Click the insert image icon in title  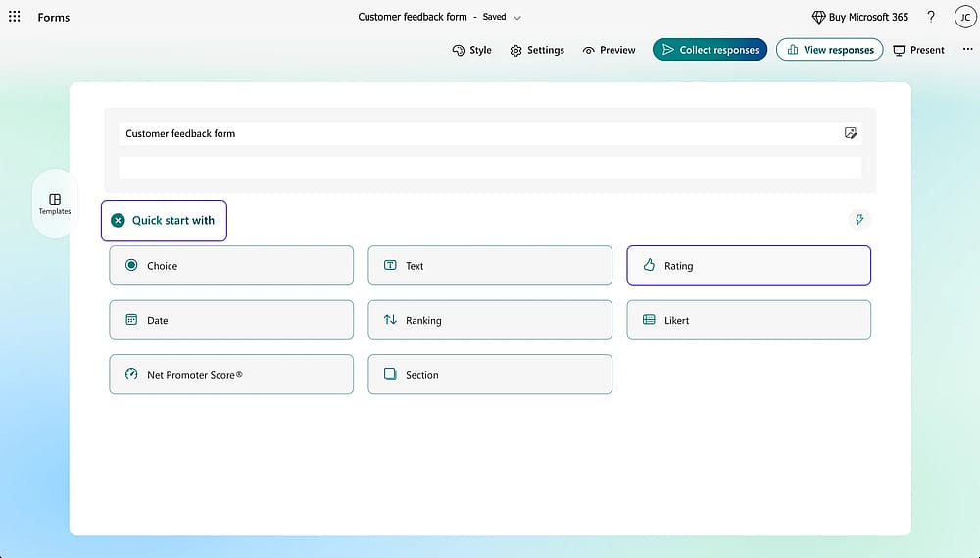850,132
